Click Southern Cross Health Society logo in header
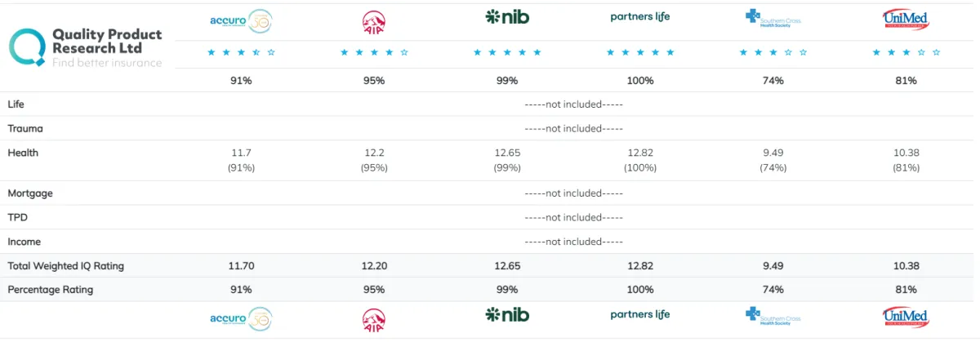Image resolution: width=980 pixels, height=342 pixels. (x=773, y=18)
